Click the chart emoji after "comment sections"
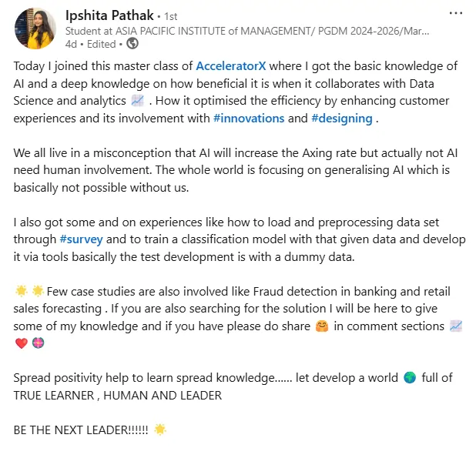Screen dimensions: 476x458 [456, 326]
